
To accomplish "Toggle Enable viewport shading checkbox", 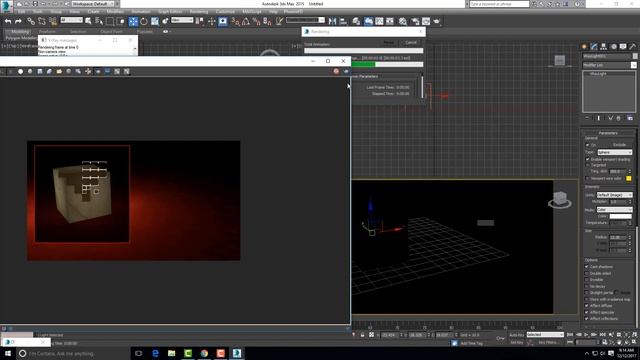I will (587, 159).
